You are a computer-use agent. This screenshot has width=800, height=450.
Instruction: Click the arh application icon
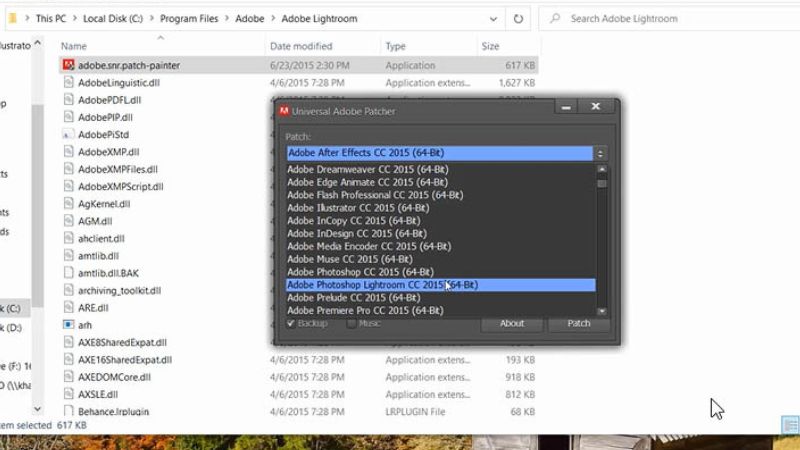click(x=68, y=324)
